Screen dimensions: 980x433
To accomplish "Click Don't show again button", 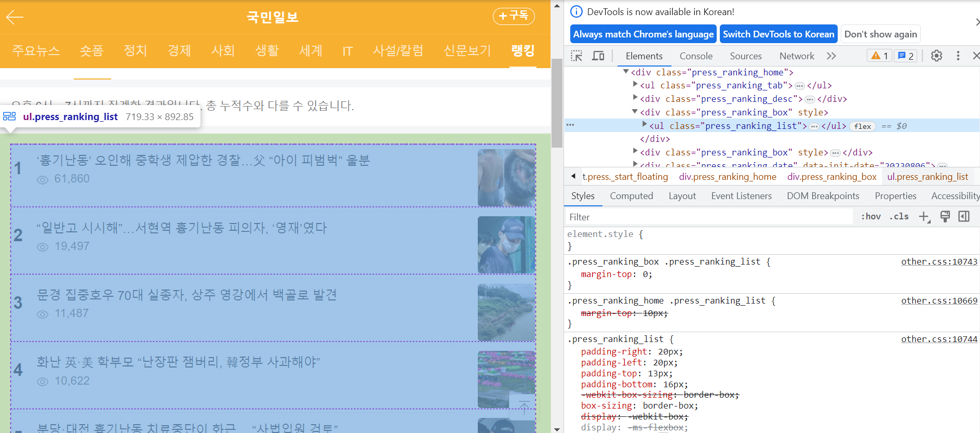I will [x=880, y=34].
